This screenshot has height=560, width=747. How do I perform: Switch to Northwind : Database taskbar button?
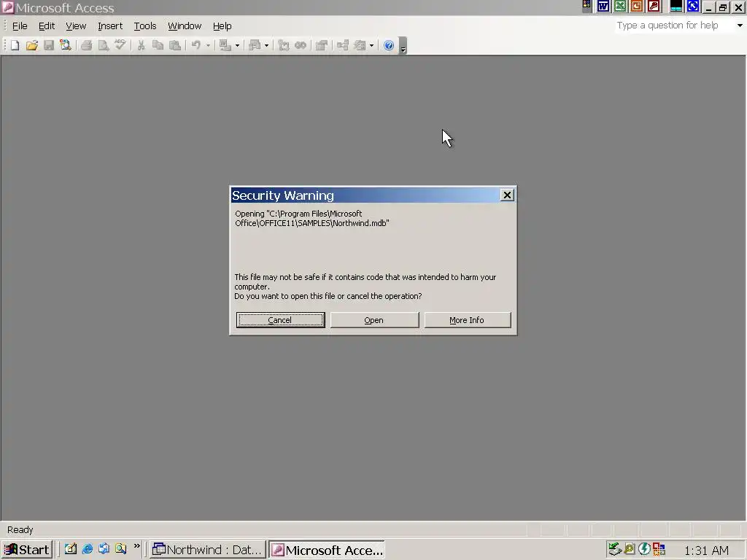click(208, 550)
